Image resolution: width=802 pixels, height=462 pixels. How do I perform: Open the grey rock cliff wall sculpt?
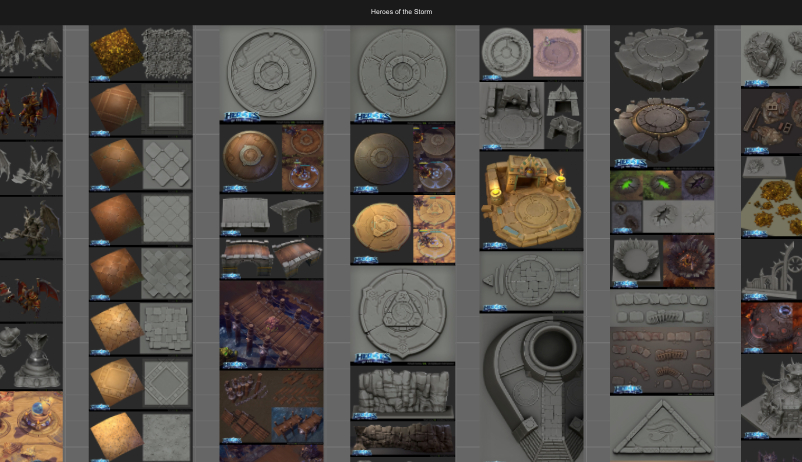click(x=403, y=393)
